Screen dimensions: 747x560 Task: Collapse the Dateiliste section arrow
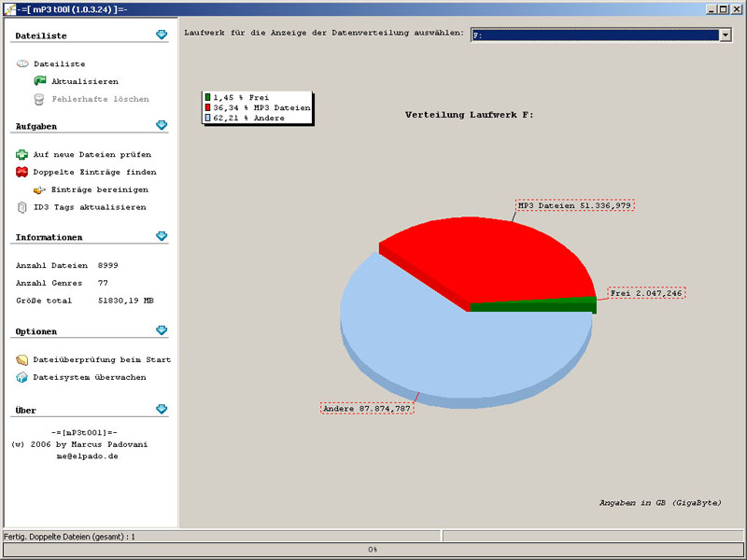click(162, 35)
